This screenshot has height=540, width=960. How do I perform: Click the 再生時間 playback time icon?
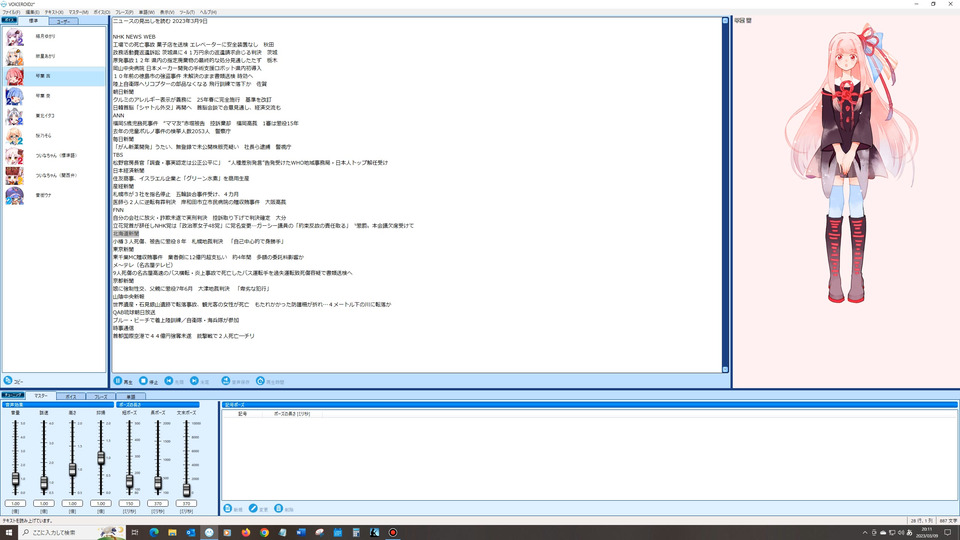coord(260,381)
